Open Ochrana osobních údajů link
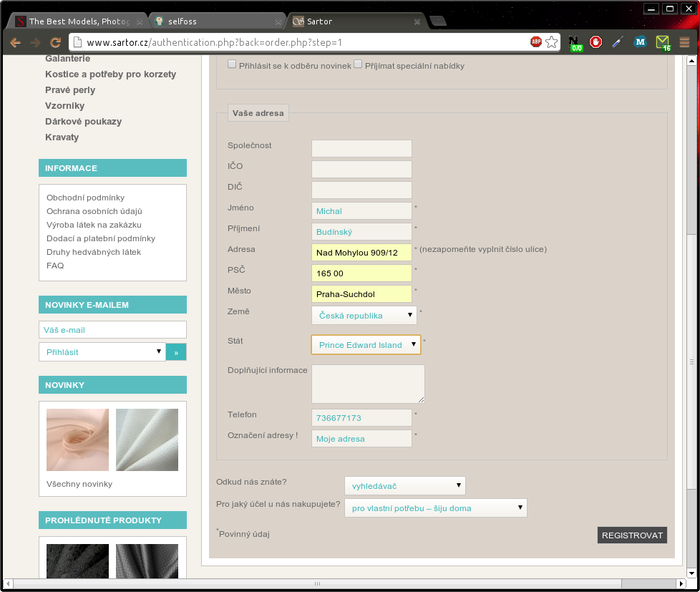 (94, 211)
